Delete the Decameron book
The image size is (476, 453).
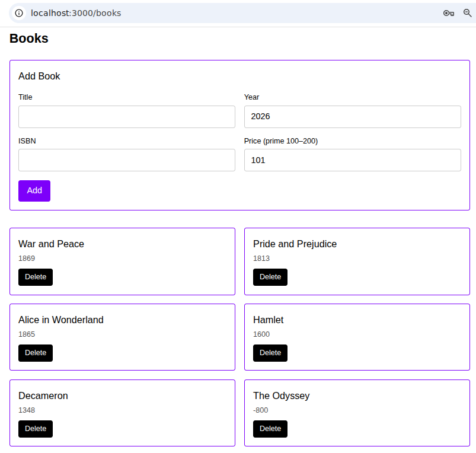(36, 429)
